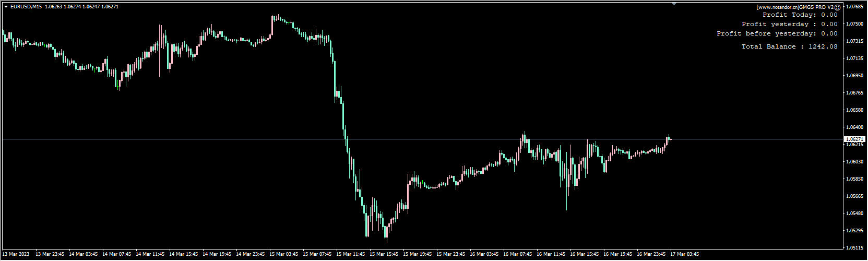Click the '13 Mar 23:45' time axis label
The width and height of the screenshot is (868, 261).
pos(50,255)
